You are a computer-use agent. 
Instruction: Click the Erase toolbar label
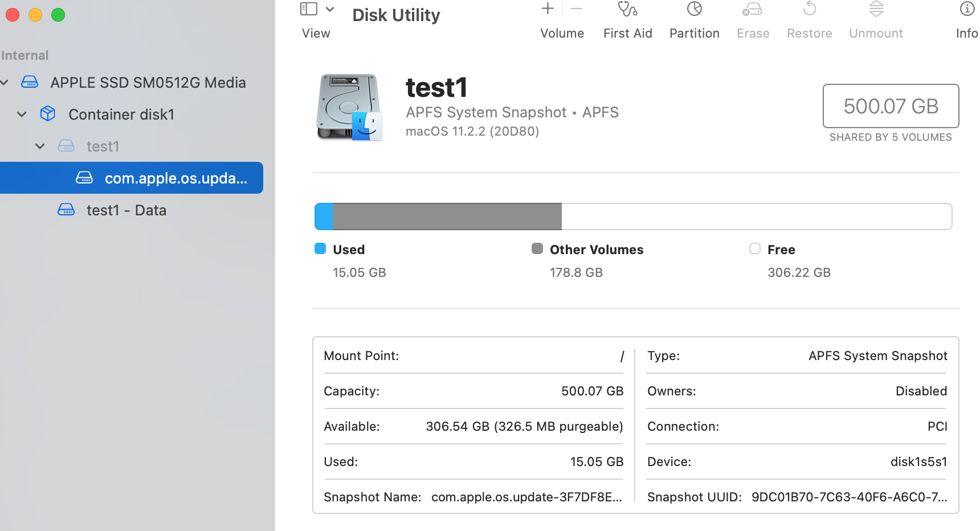pos(753,34)
